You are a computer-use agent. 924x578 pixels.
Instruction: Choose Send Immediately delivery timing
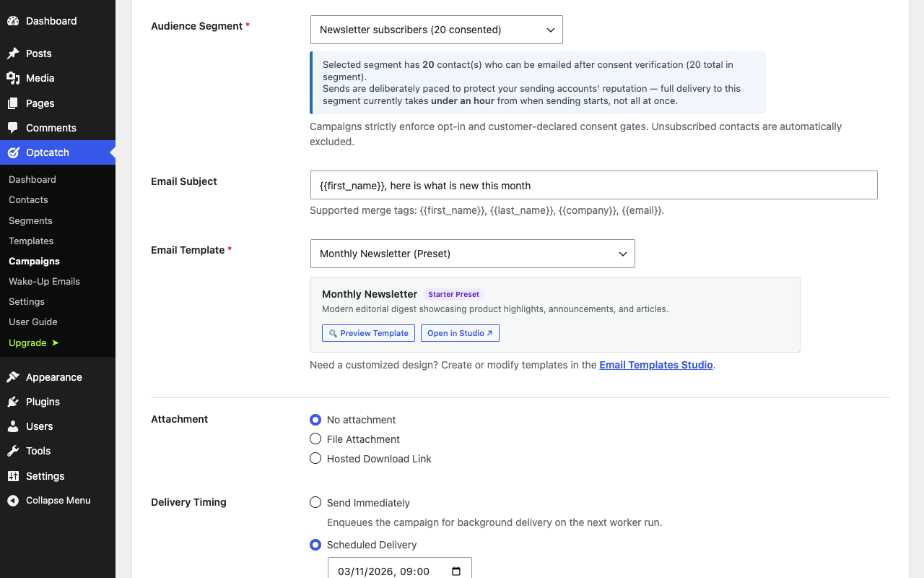(x=315, y=503)
